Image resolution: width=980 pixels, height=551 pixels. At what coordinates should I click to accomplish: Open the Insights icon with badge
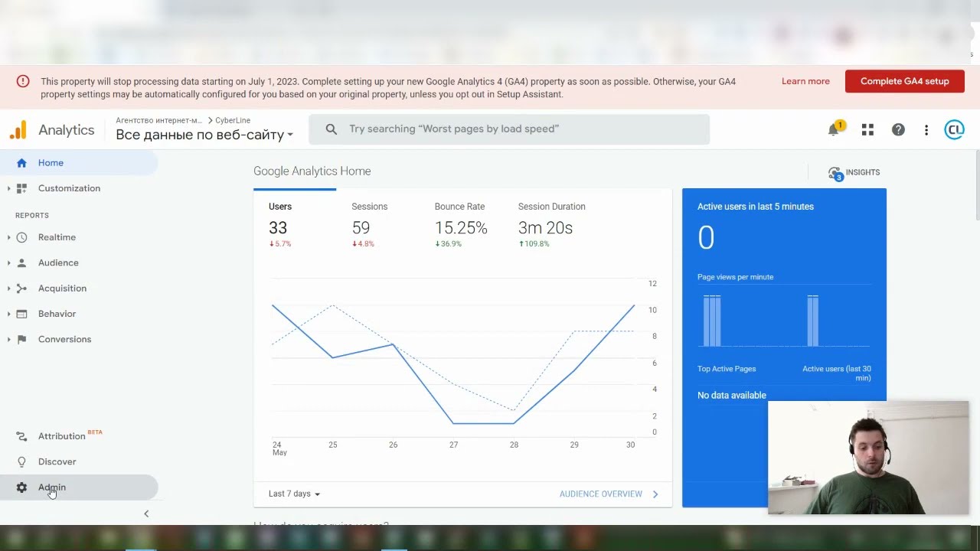835,174
